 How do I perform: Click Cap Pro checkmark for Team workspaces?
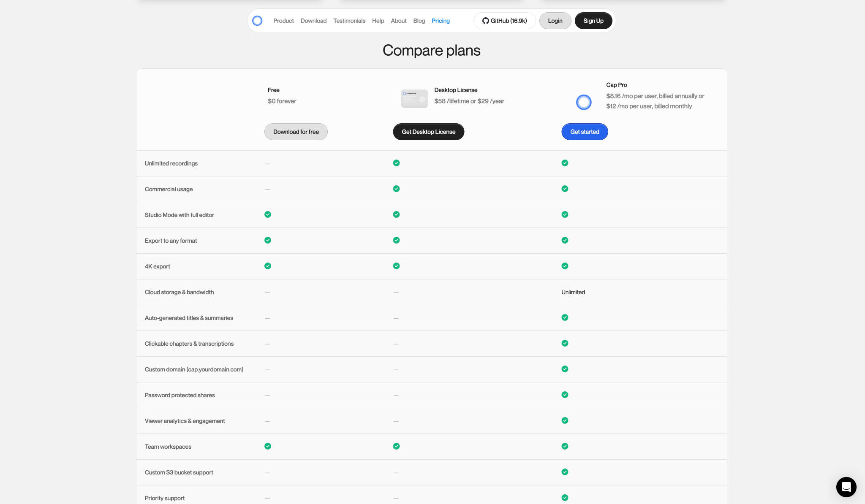pos(565,446)
